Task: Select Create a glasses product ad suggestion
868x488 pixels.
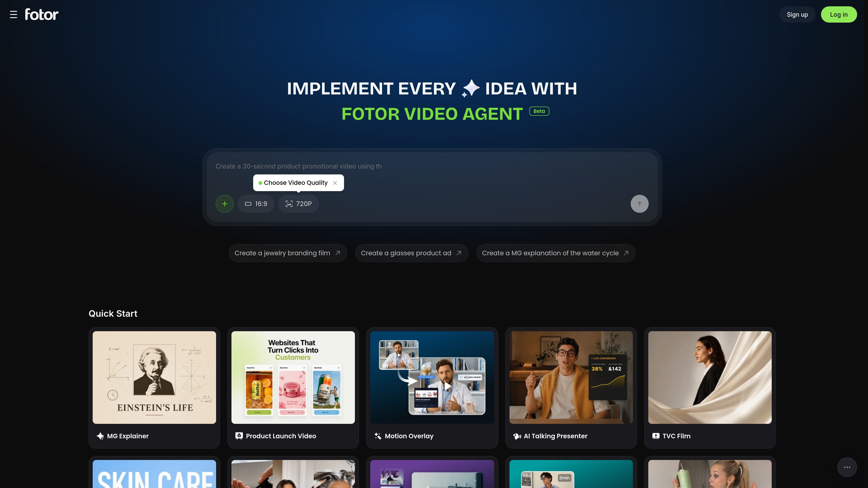Action: pos(411,253)
